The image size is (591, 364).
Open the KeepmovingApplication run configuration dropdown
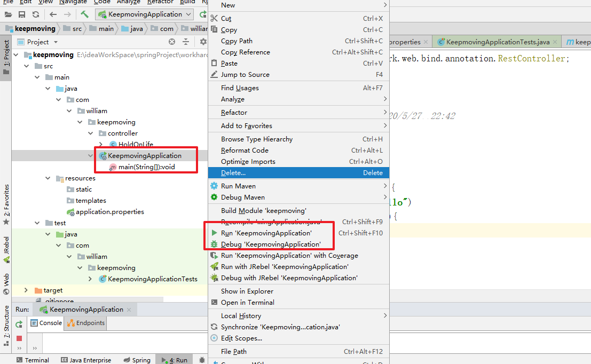145,14
